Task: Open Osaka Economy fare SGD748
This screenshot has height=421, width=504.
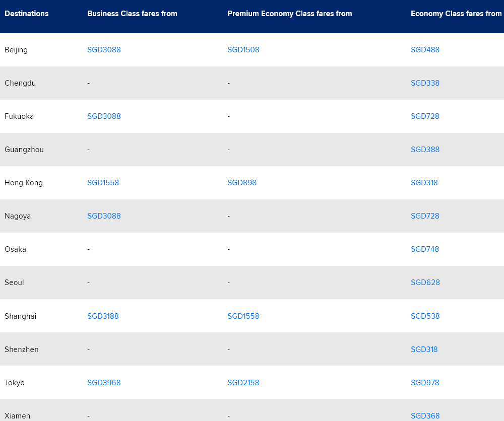Action: point(425,249)
